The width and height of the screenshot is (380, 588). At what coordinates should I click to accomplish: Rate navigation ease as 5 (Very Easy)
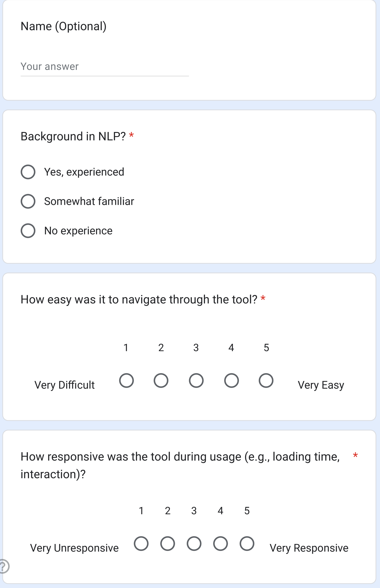pos(266,381)
